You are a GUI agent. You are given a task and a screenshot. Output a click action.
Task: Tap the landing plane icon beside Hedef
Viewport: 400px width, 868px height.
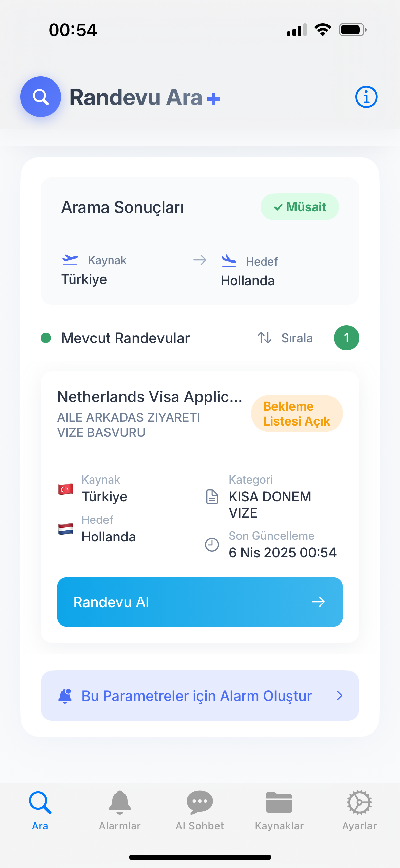coord(229,261)
